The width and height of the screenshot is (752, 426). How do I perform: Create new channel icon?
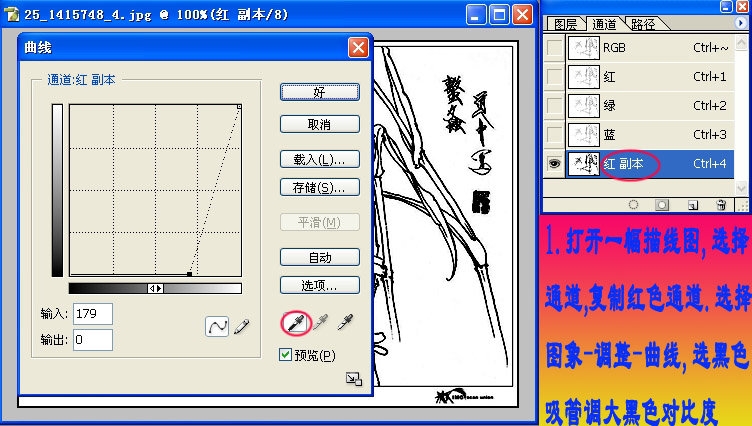point(693,205)
